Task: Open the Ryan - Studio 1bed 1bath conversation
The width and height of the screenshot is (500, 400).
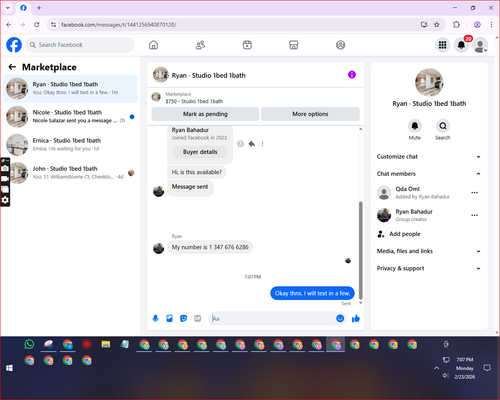Action: pyautogui.click(x=70, y=88)
